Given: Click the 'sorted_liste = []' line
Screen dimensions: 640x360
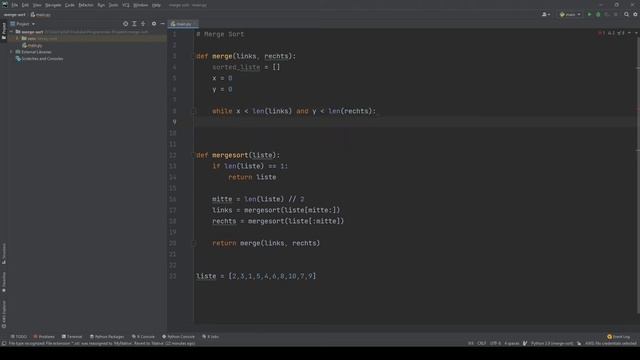Looking at the screenshot, I should [246, 67].
